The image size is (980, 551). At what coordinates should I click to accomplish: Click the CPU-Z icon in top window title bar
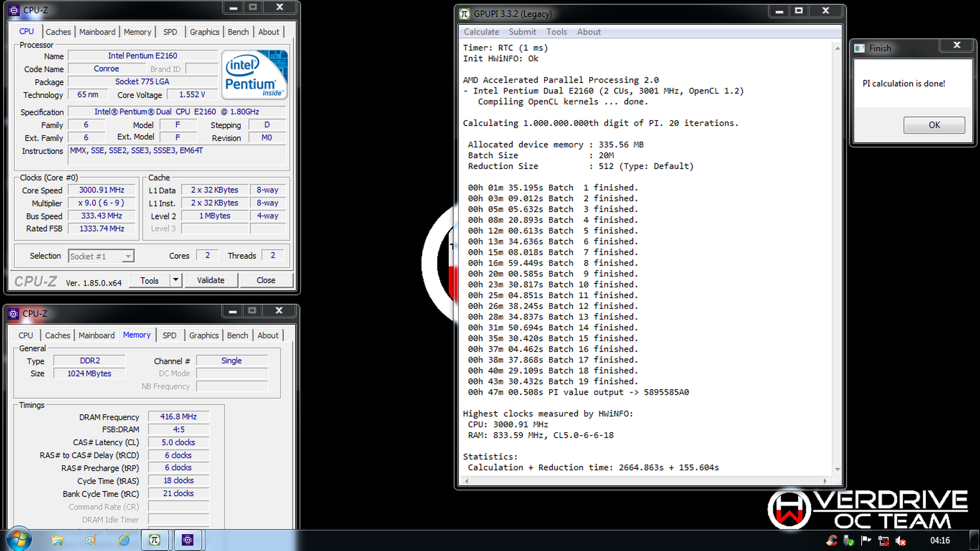[14, 10]
